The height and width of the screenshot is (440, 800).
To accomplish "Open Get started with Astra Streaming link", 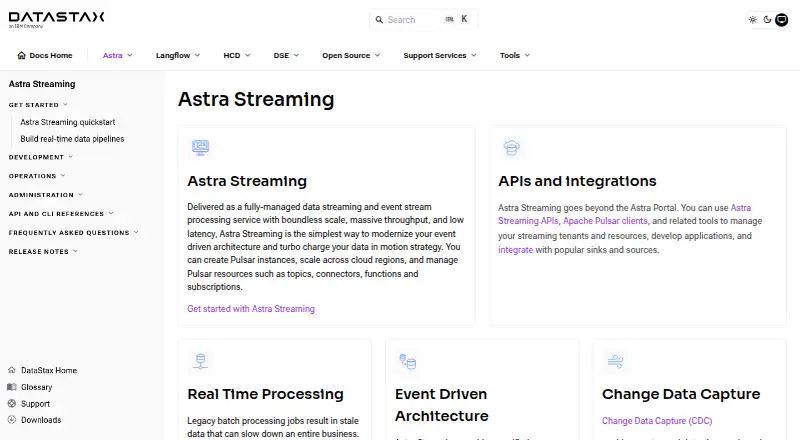I will [251, 309].
